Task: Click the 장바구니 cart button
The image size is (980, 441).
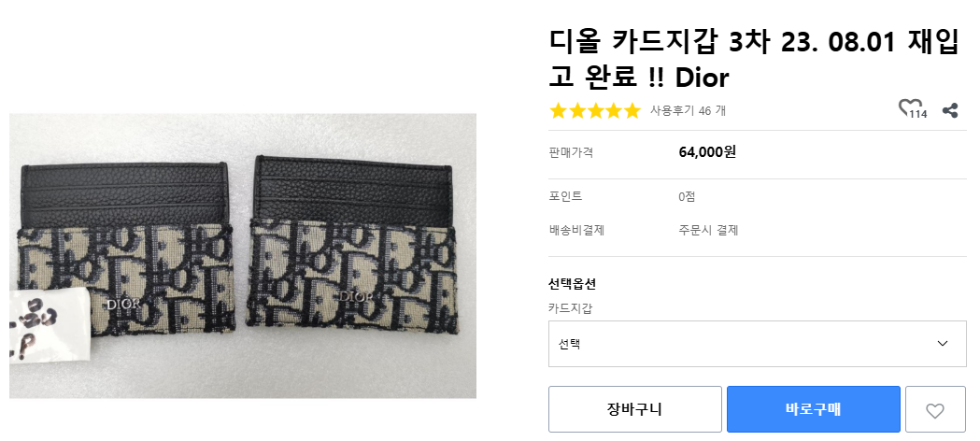Action: coord(634,410)
